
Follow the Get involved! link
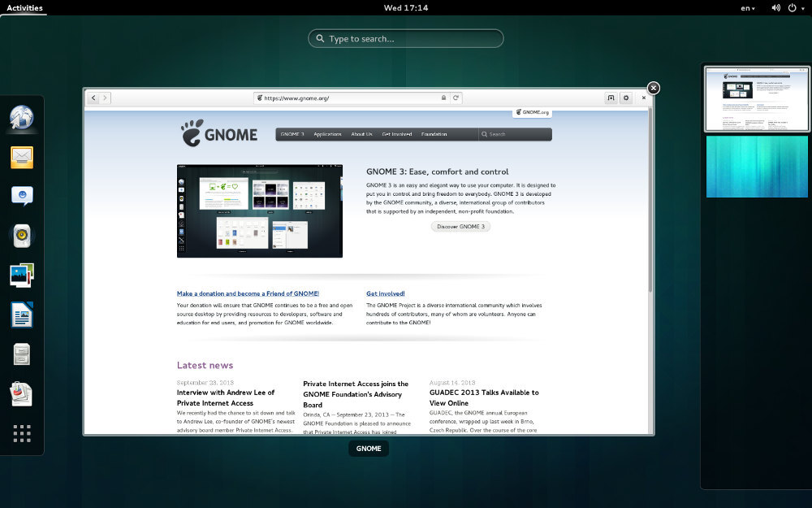[x=385, y=293]
